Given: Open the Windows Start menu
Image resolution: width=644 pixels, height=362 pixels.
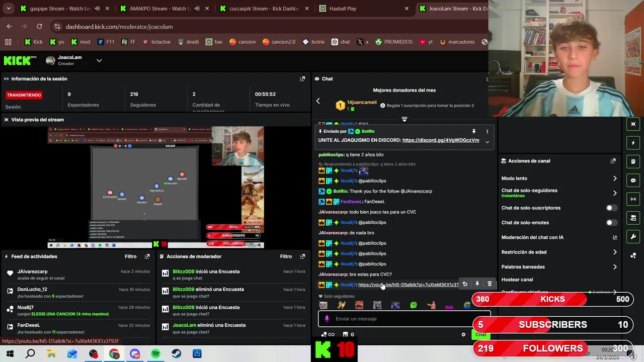Looking at the screenshot, I should pos(9,354).
